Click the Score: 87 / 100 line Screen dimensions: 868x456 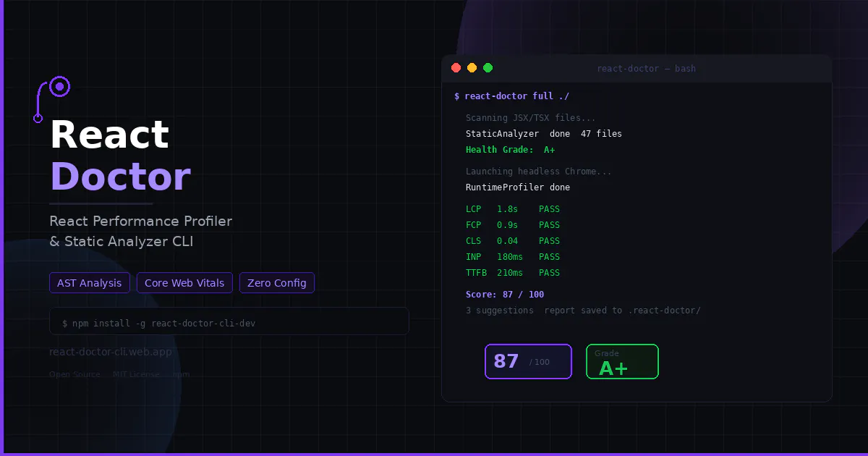point(505,295)
